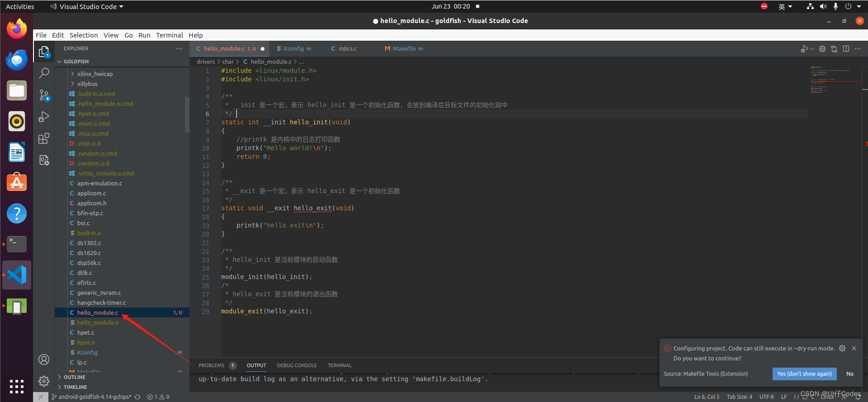868x402 pixels.
Task: Open the Visual Studio Code app menu dropdown
Action: click(x=87, y=6)
